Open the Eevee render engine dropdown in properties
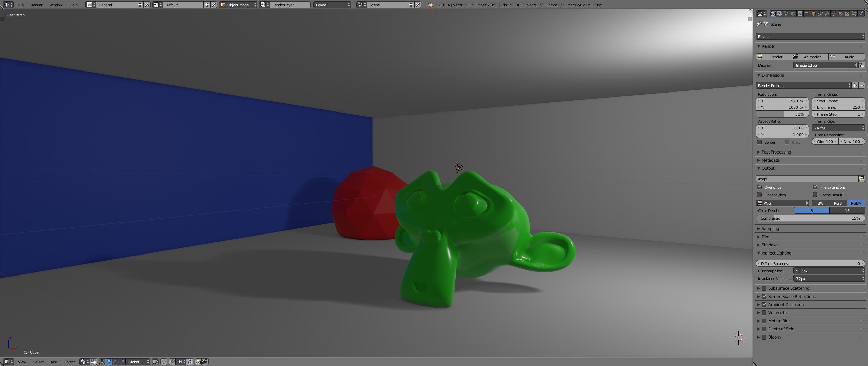The width and height of the screenshot is (868, 366). [x=810, y=36]
